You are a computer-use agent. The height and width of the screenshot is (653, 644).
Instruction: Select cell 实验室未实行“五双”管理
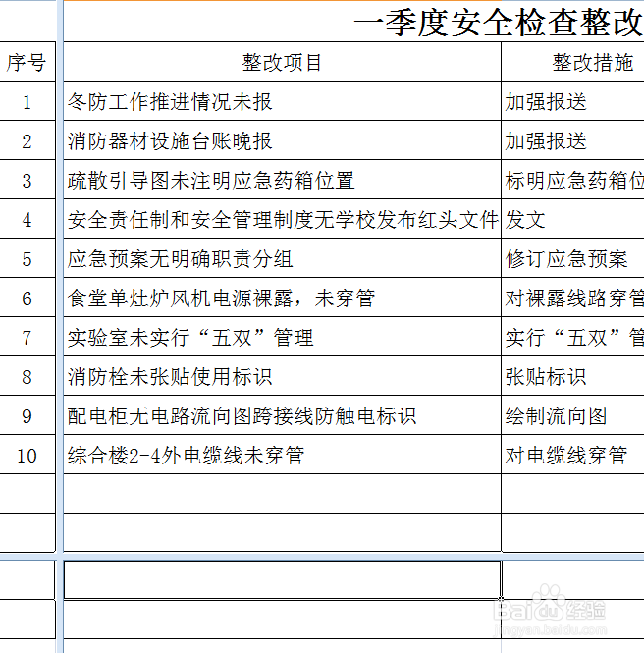click(283, 337)
